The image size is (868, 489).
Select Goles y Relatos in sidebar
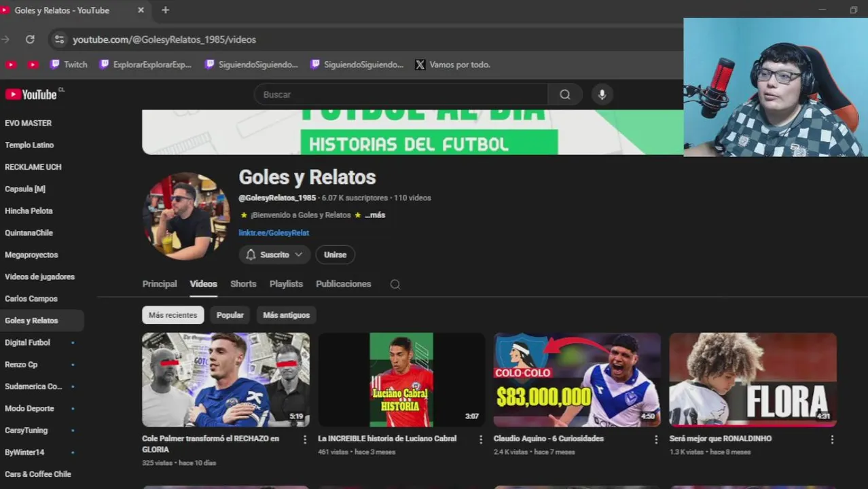pyautogui.click(x=41, y=321)
